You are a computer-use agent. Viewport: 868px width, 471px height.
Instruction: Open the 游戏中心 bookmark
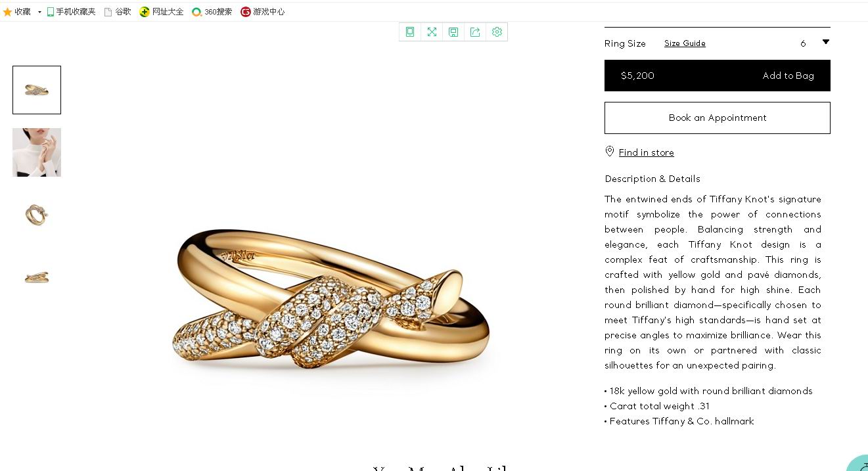tap(263, 12)
